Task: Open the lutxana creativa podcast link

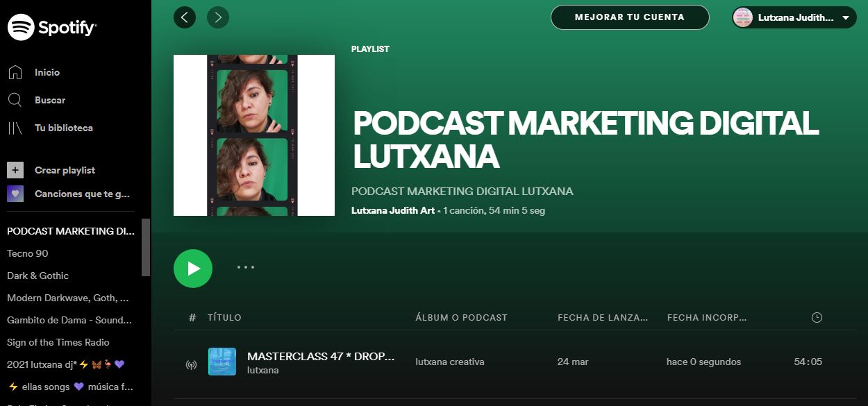Action: pyautogui.click(x=450, y=362)
